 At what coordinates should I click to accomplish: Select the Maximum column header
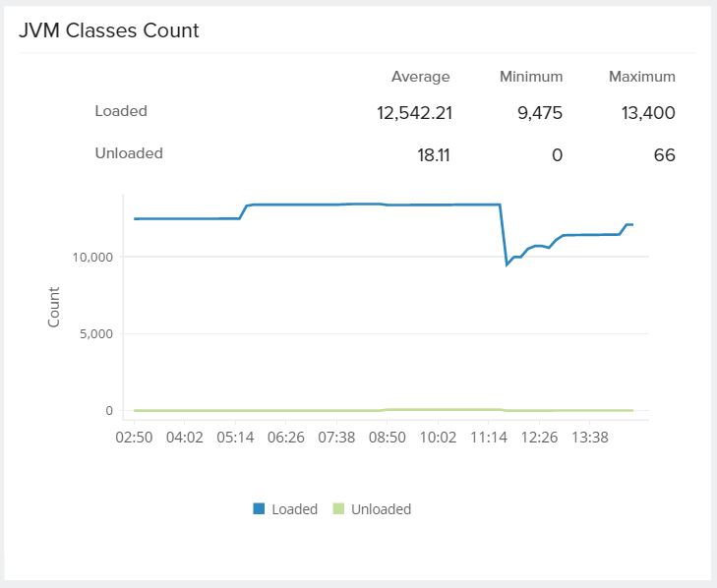[x=641, y=77]
